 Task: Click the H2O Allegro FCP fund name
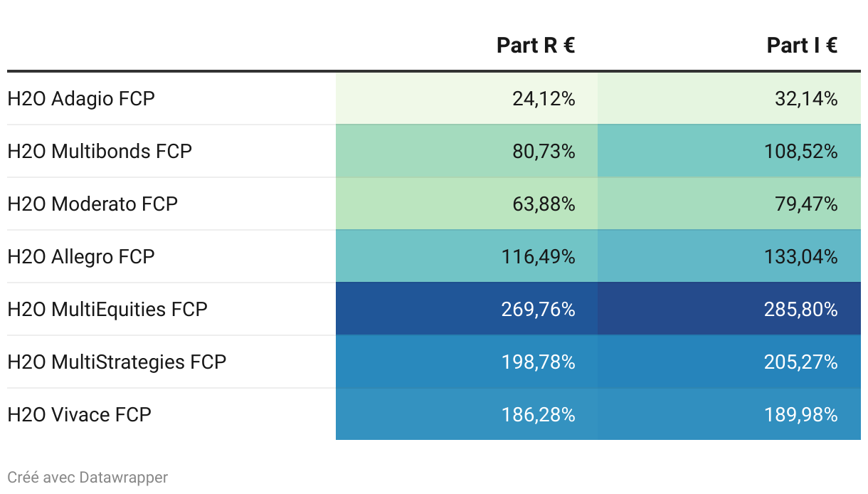click(81, 257)
